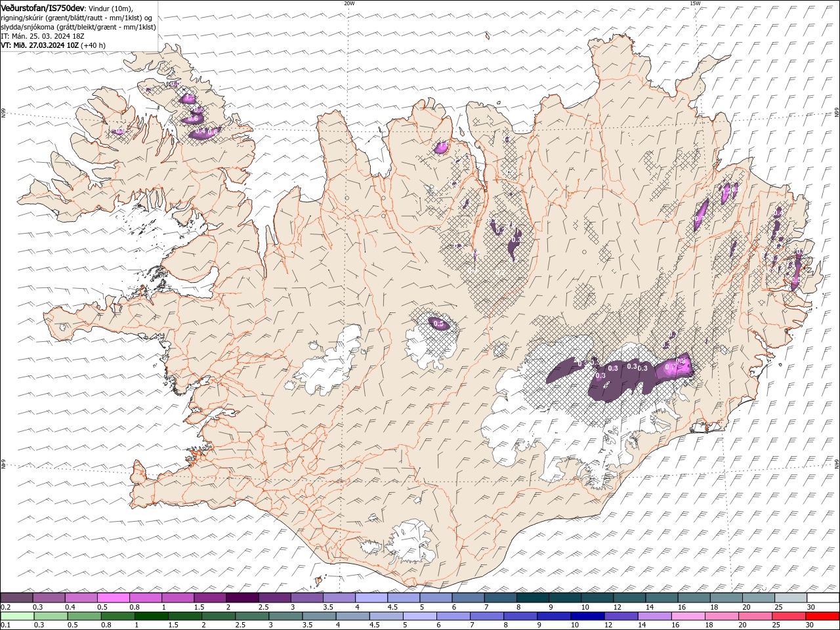The width and height of the screenshot is (840, 630).
Task: Pick the 30 pure red swatch in bottom legend row
Action: (822, 616)
